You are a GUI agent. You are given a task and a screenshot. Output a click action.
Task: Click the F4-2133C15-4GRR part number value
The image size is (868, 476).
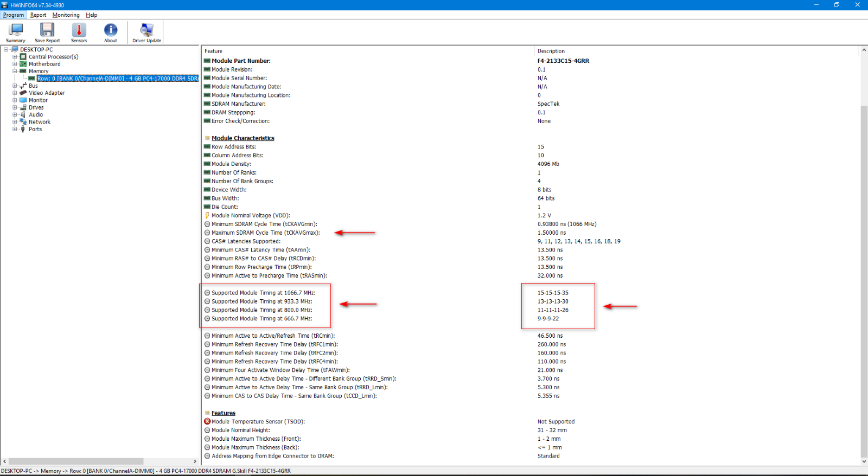(x=563, y=61)
